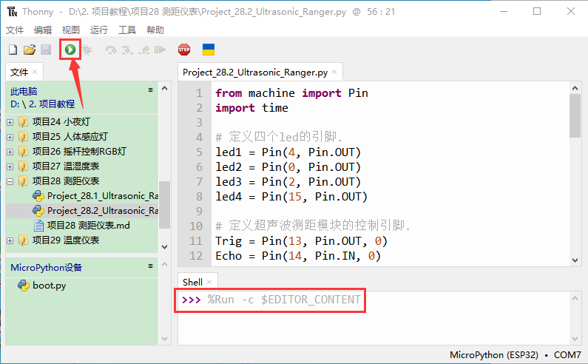Expand the 项目29 温度仪表 folder
Image resolution: width=588 pixels, height=364 pixels.
coord(10,240)
